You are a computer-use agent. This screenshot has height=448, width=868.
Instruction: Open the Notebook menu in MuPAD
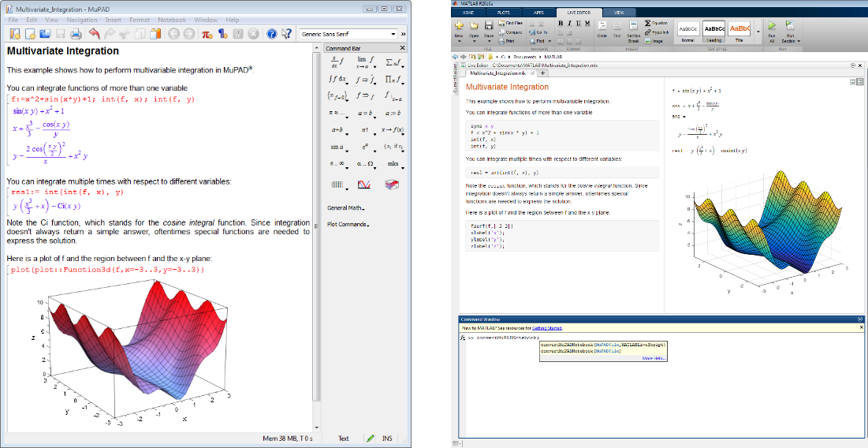click(x=171, y=18)
